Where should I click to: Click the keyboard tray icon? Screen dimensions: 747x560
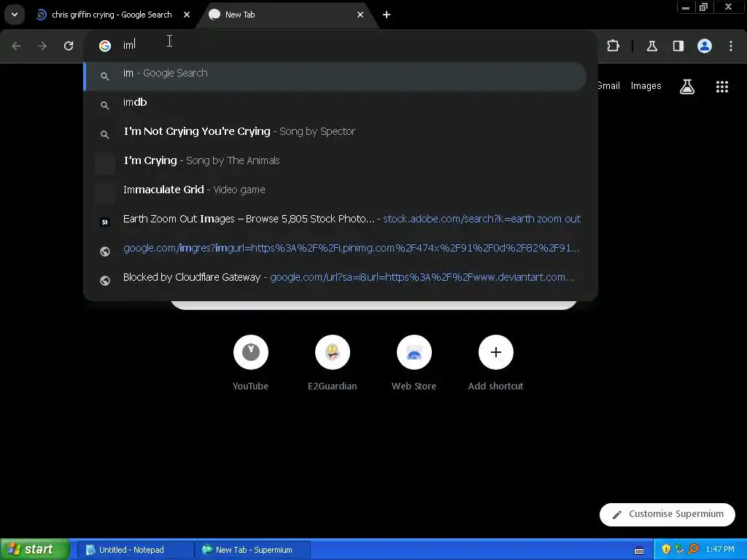point(639,550)
